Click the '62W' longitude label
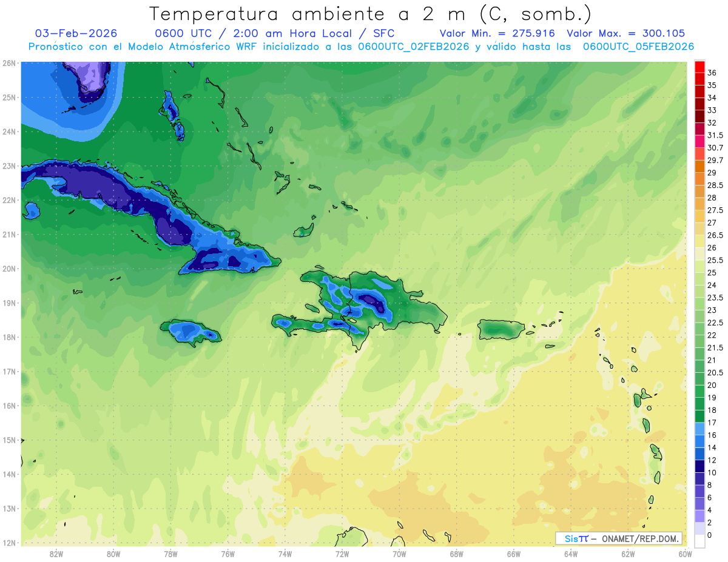Image resolution: width=728 pixels, height=562 pixels. point(627,554)
